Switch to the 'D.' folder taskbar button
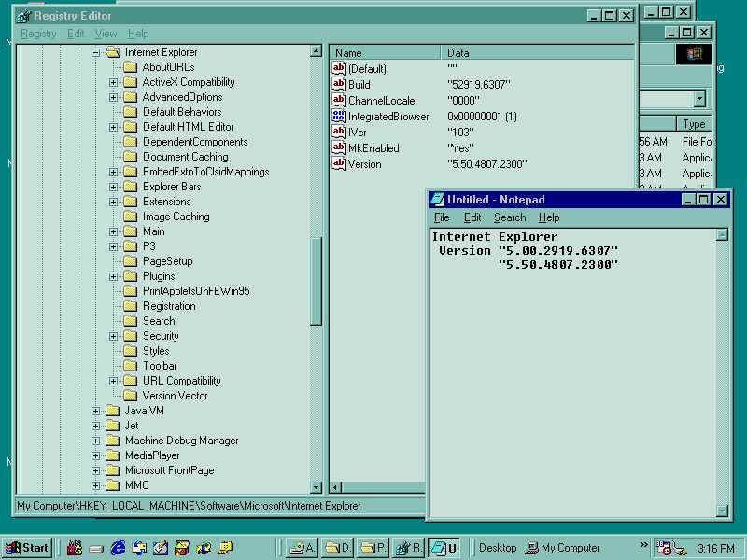This screenshot has width=747, height=560. (338, 548)
